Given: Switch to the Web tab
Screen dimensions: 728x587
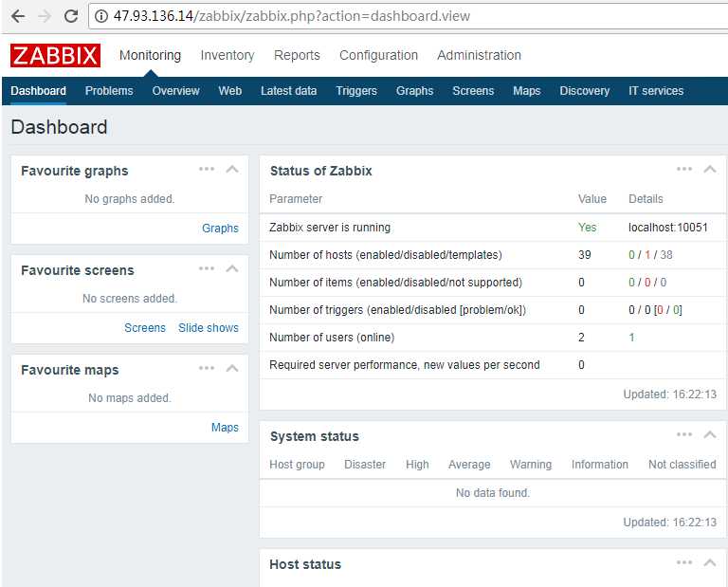Looking at the screenshot, I should click(230, 91).
